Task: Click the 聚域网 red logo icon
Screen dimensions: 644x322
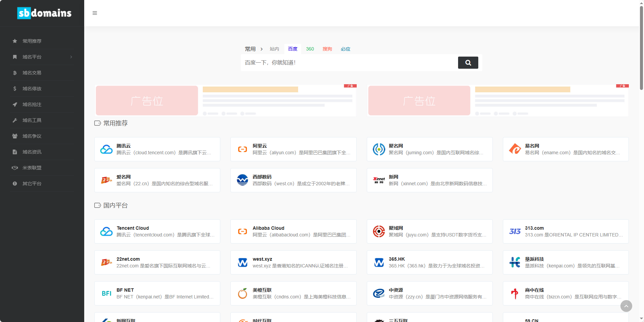Action: pyautogui.click(x=379, y=231)
